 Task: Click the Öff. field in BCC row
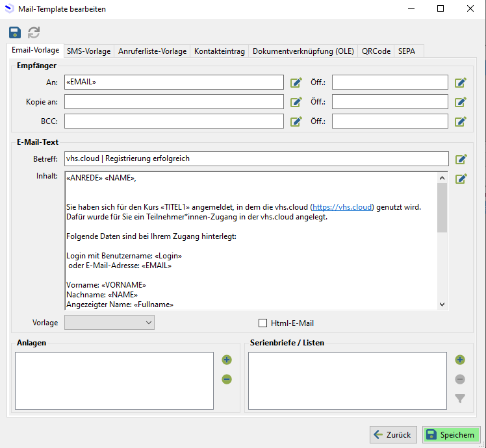390,121
